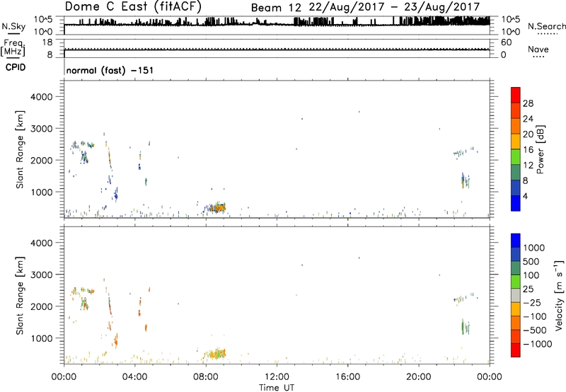
Task: Click "Slant Range [km]" label of power panel
Action: pos(20,149)
